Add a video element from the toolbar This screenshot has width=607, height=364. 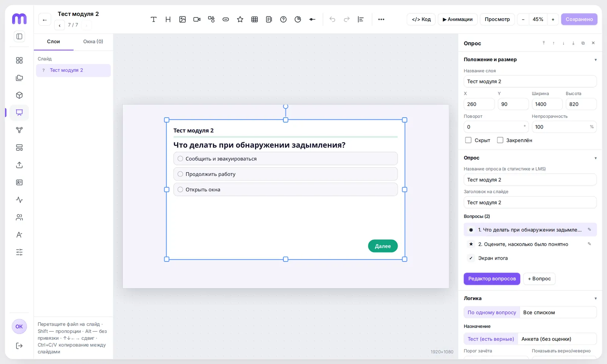(x=197, y=19)
